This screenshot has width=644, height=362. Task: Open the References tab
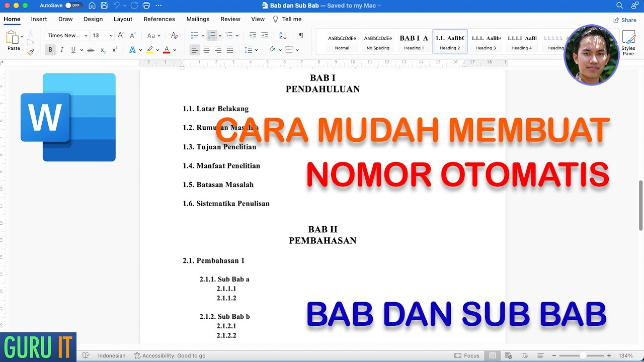[x=159, y=19]
